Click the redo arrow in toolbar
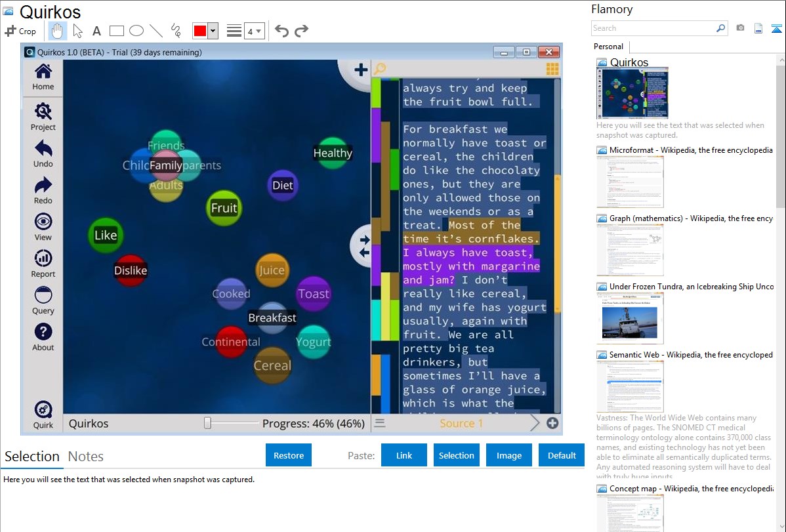 click(x=301, y=31)
